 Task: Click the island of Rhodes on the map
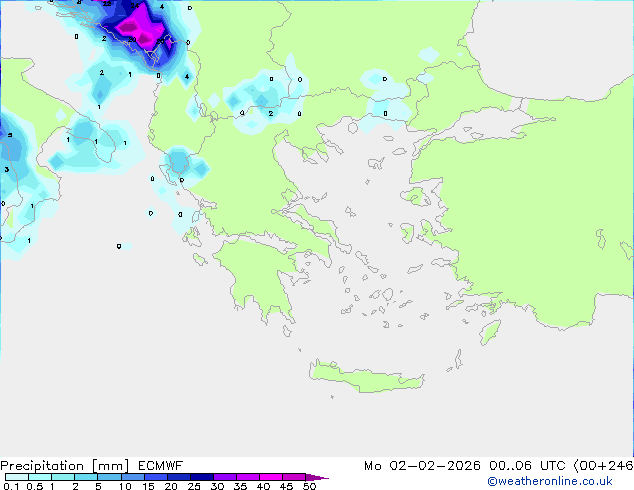point(490,332)
